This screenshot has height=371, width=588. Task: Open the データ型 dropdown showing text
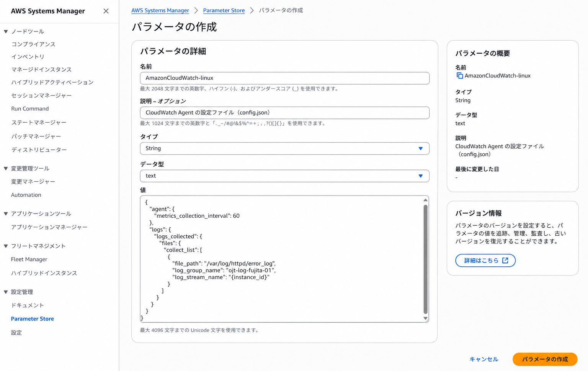point(284,176)
